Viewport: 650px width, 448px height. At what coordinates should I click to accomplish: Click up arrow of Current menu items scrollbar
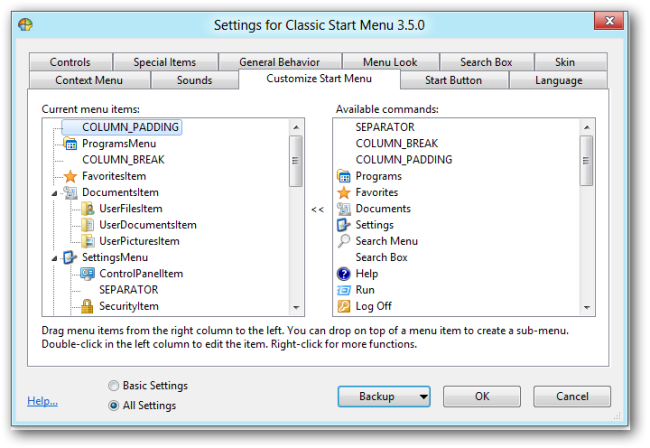pos(296,127)
